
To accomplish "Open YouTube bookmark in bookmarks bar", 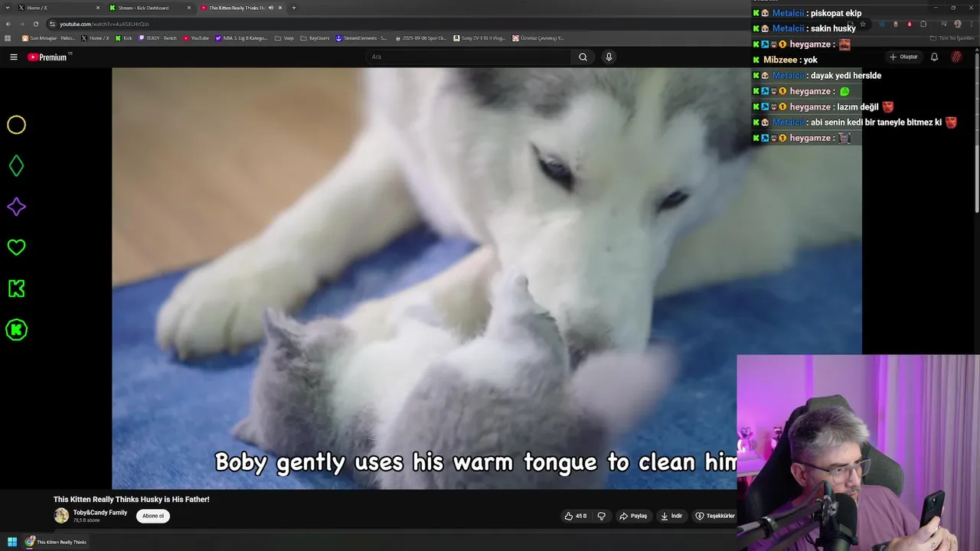I will (x=196, y=37).
